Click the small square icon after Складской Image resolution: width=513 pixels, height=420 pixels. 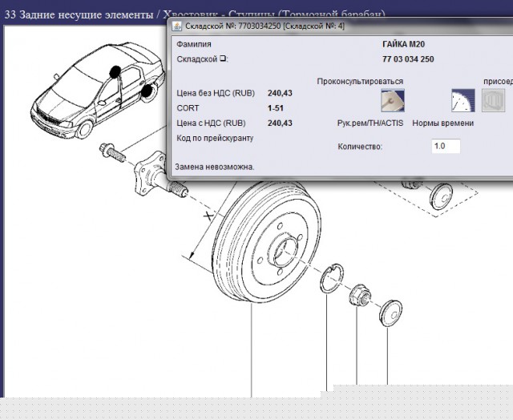click(x=223, y=59)
